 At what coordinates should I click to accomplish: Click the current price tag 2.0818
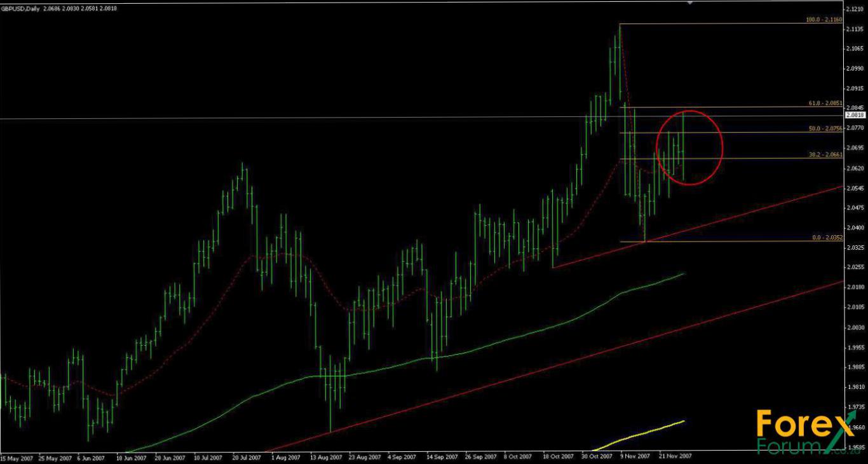pyautogui.click(x=856, y=115)
